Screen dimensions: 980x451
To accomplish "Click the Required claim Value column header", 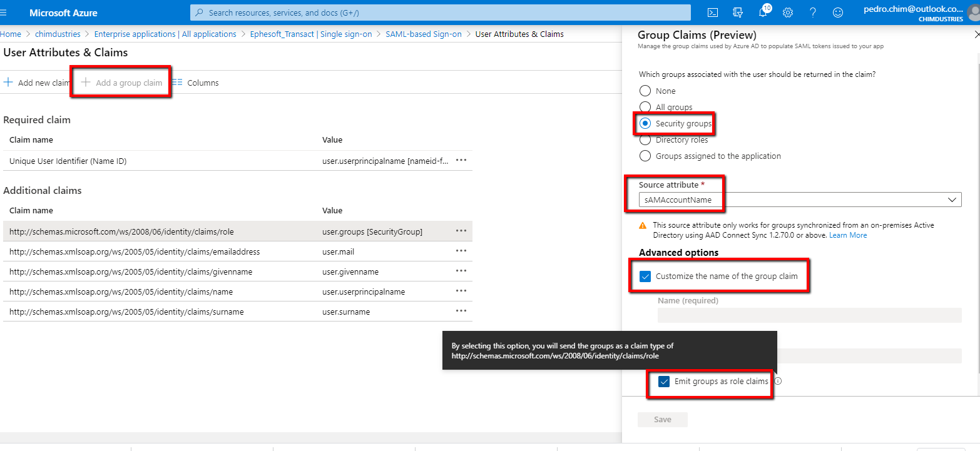I will 332,139.
